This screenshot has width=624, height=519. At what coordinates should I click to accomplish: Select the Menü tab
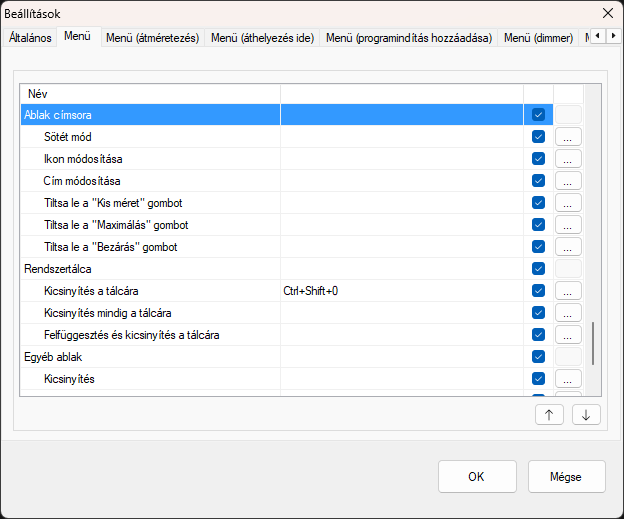(x=77, y=36)
